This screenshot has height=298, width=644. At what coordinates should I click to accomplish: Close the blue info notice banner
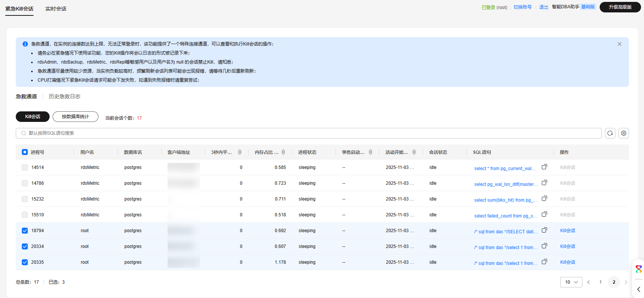pyautogui.click(x=620, y=44)
